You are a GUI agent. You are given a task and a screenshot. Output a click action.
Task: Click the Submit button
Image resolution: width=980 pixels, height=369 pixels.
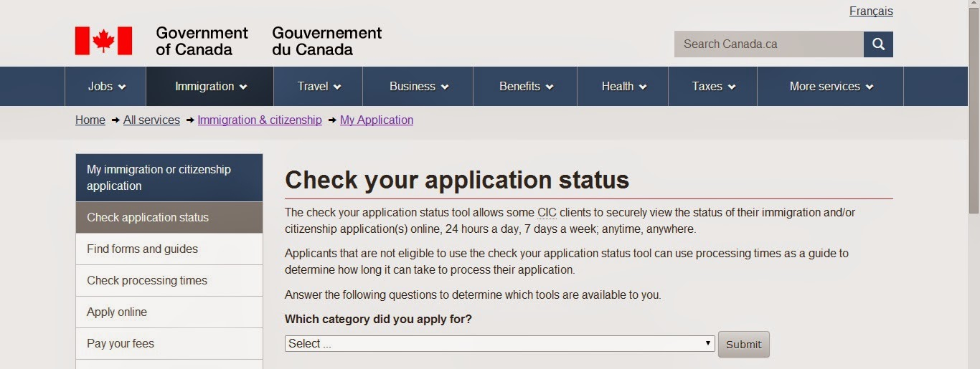(744, 344)
